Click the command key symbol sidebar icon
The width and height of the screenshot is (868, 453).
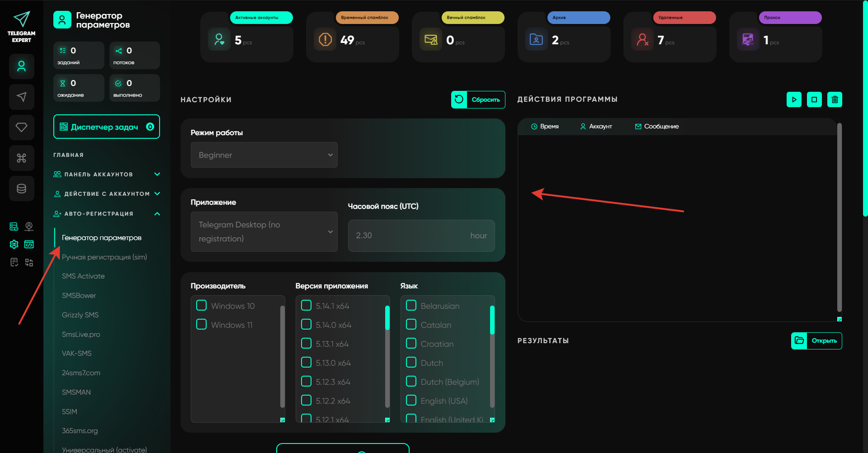coord(21,158)
